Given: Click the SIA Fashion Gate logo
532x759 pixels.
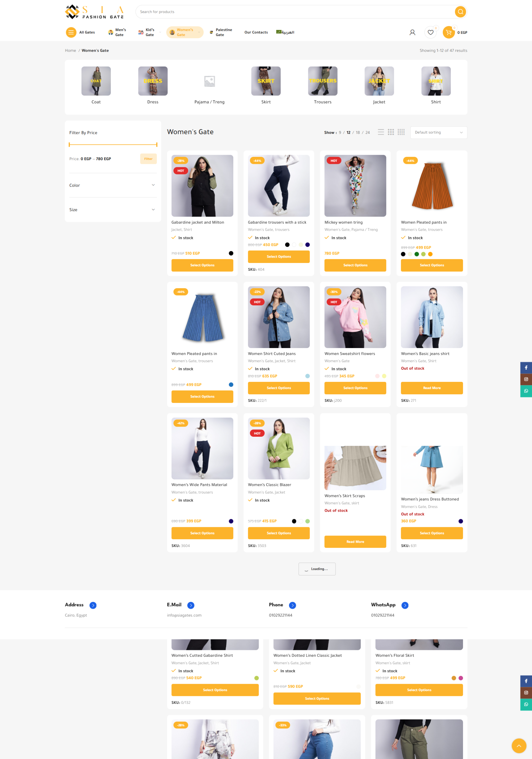Looking at the screenshot, I should coord(95,12).
